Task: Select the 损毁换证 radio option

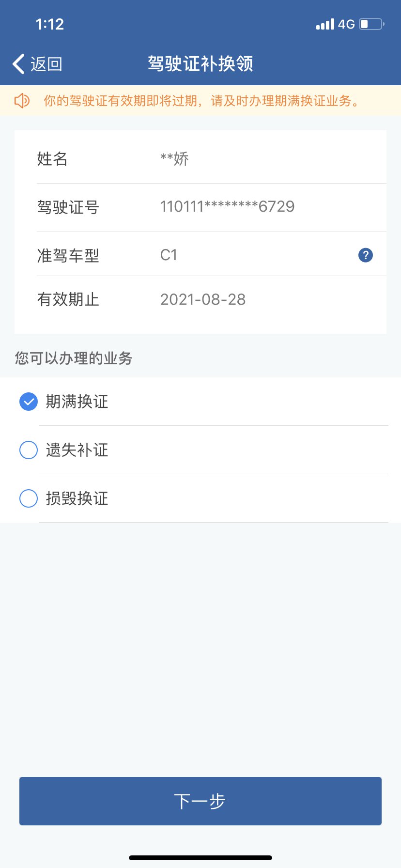Action: tap(29, 498)
